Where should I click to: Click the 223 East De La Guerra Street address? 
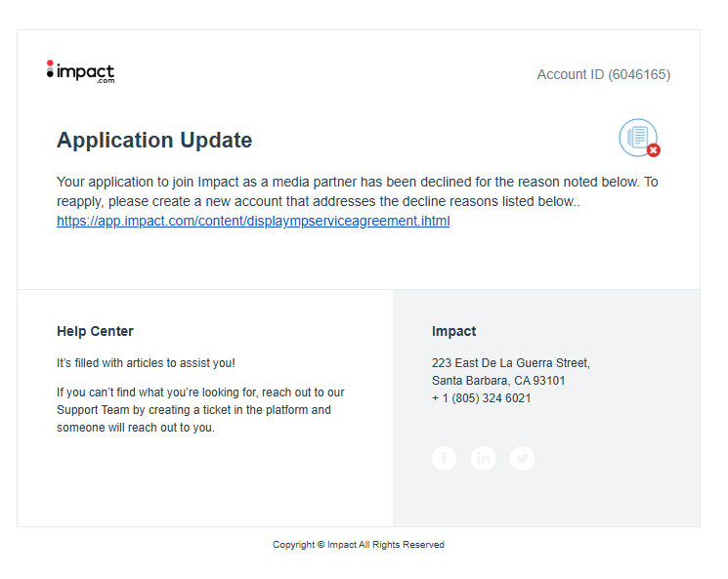tap(510, 363)
